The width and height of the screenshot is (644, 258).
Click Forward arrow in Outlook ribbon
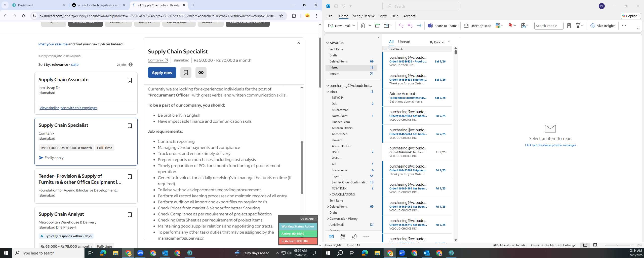click(419, 26)
